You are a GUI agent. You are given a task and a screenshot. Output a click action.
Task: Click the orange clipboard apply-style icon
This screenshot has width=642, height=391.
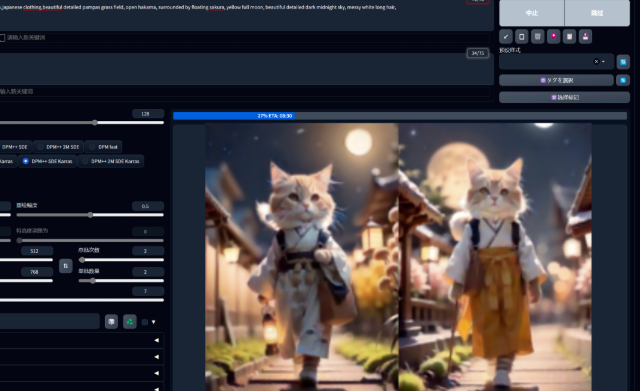[x=570, y=36]
